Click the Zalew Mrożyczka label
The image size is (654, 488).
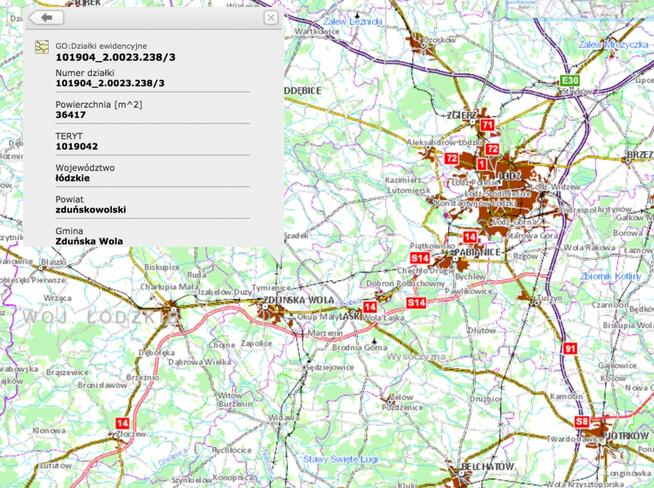613,45
